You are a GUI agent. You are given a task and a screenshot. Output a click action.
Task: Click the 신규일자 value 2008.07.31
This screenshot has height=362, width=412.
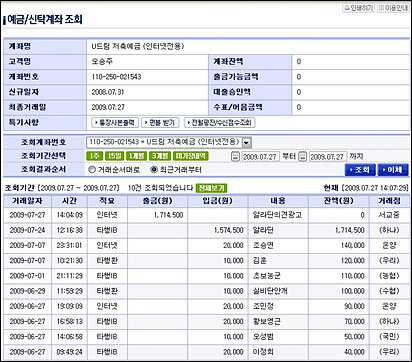point(108,92)
